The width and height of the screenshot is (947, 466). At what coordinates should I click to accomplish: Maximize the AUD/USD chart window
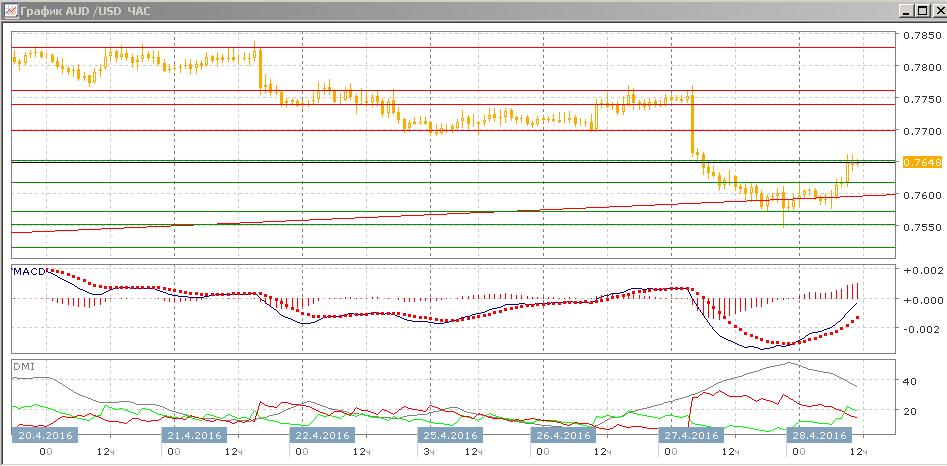[x=922, y=11]
